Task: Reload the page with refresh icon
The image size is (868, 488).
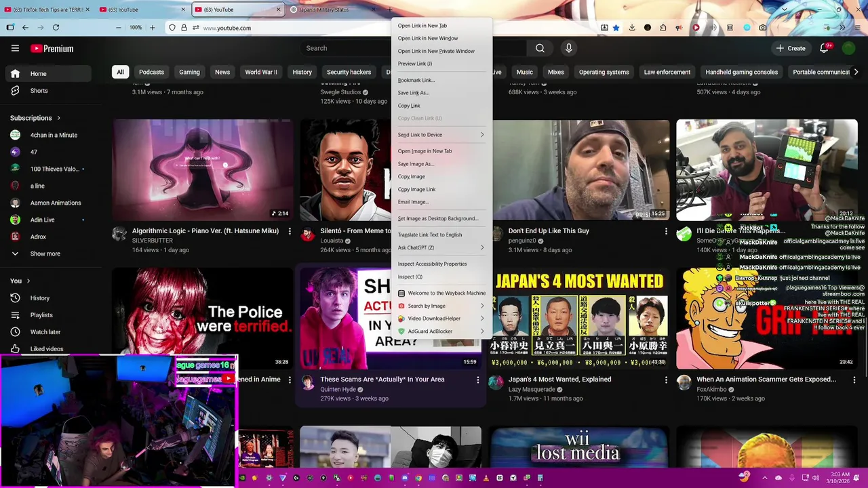Action: point(56,28)
